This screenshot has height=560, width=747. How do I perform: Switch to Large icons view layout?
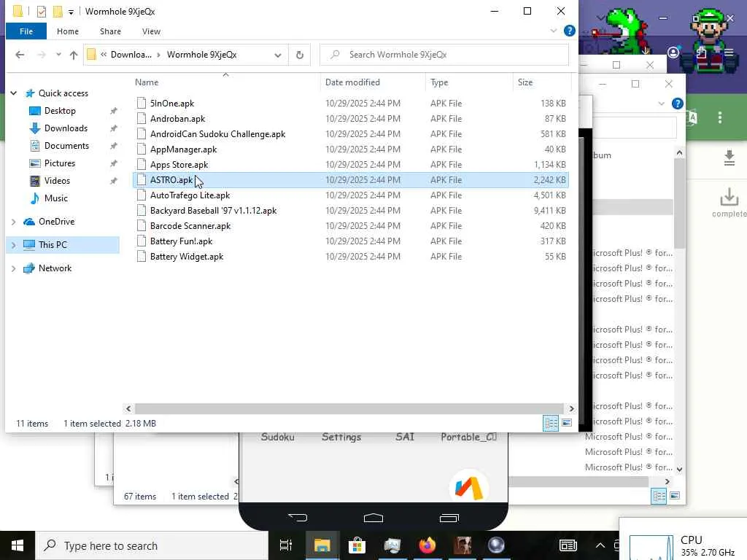coord(566,423)
